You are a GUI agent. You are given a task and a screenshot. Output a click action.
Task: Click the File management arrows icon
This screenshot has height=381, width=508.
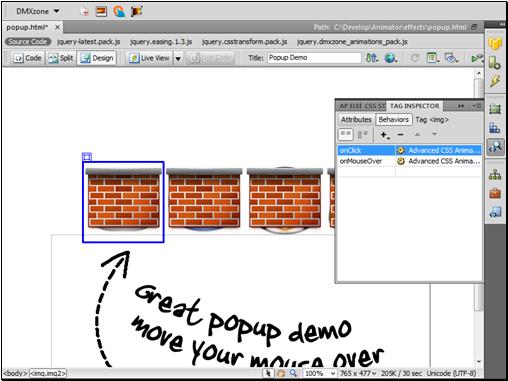pyautogui.click(x=371, y=58)
